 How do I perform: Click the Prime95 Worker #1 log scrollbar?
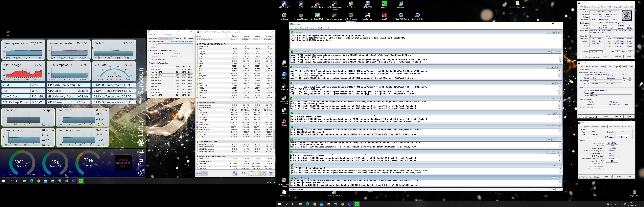560,59
